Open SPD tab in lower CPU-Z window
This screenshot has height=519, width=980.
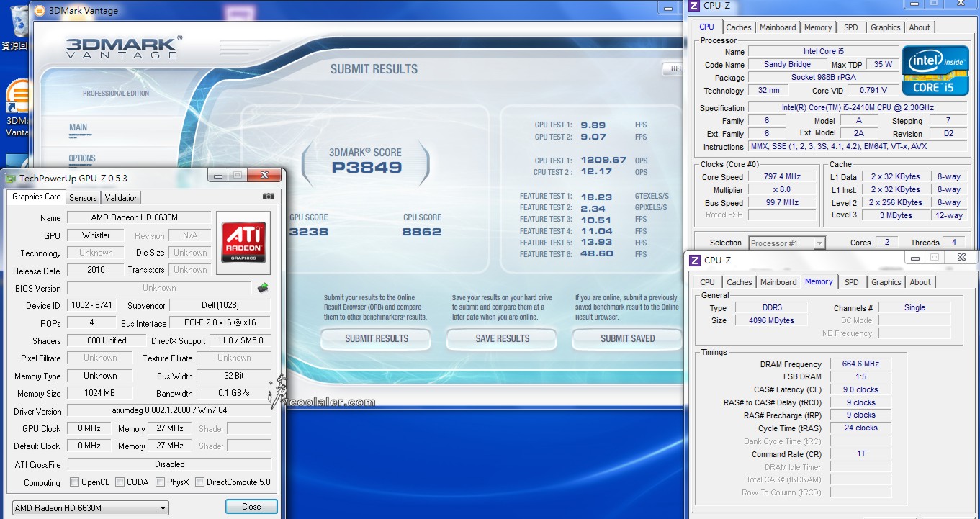coord(852,282)
